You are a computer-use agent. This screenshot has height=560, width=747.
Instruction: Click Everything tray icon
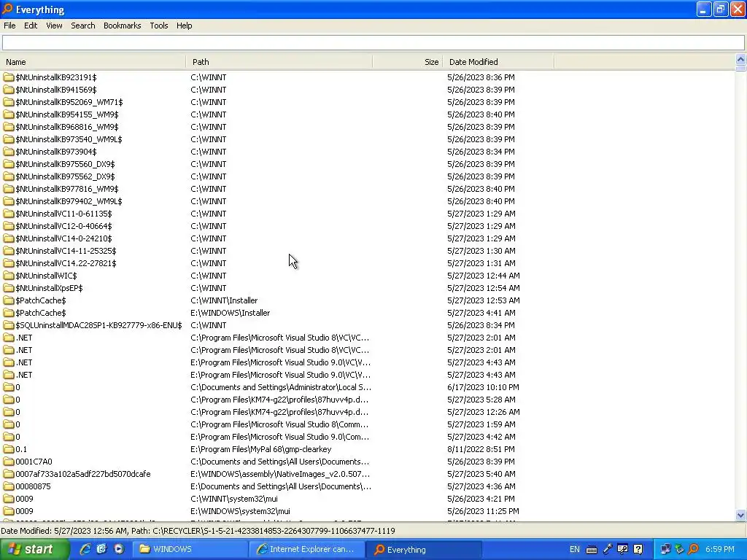click(x=694, y=549)
